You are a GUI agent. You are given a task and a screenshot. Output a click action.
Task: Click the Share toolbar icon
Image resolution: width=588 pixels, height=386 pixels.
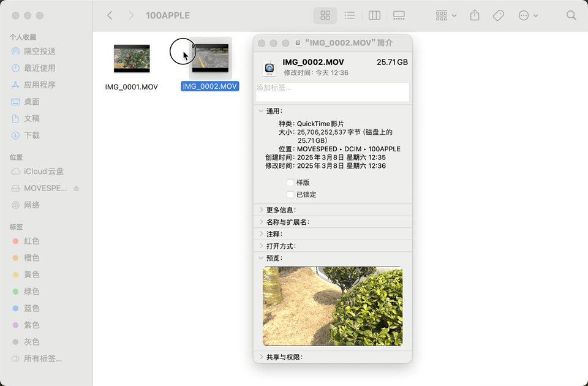click(475, 15)
